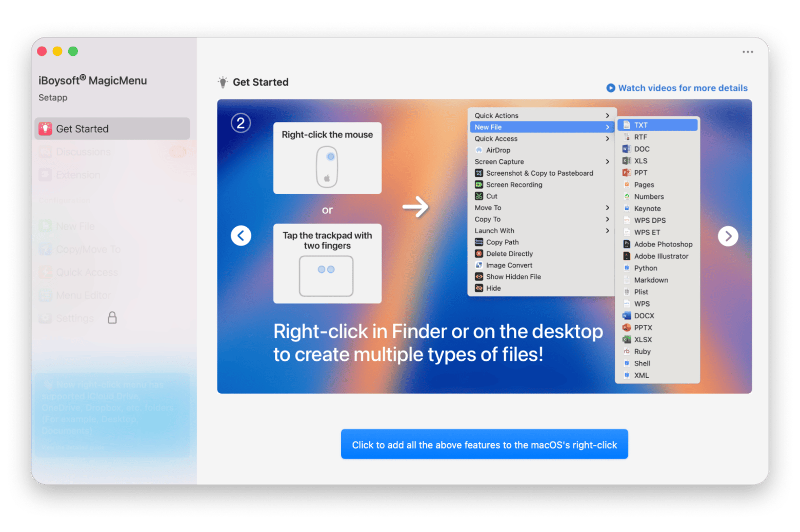800x532 pixels.
Task: Click the Pages file icon
Action: [627, 185]
